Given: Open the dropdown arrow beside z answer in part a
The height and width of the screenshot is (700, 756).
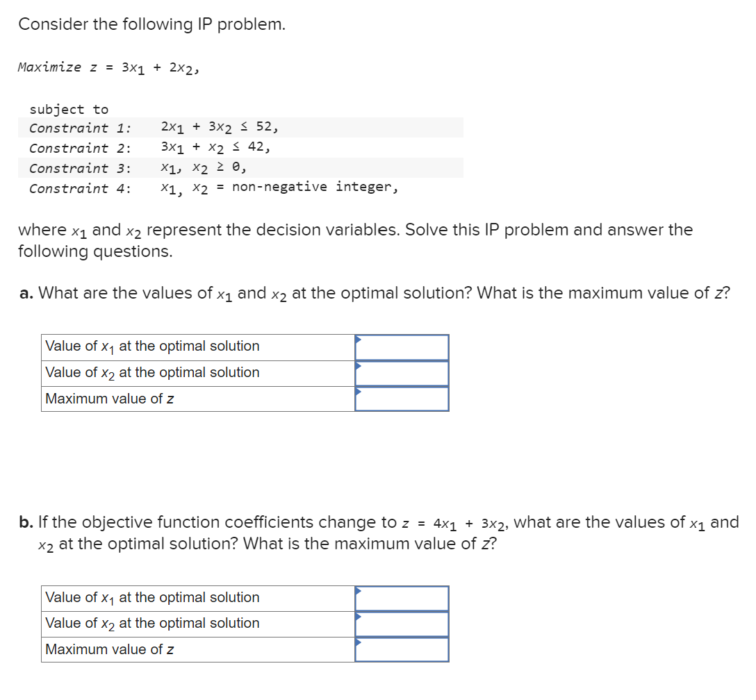Looking at the screenshot, I should [x=357, y=392].
